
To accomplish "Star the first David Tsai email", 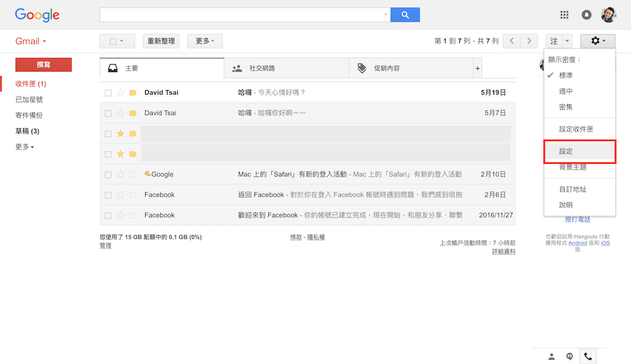I will pyautogui.click(x=121, y=93).
